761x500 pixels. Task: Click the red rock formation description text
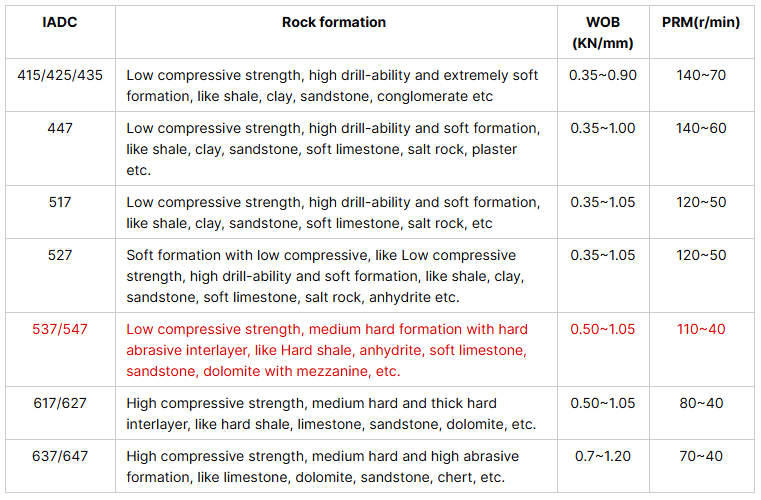pos(327,350)
